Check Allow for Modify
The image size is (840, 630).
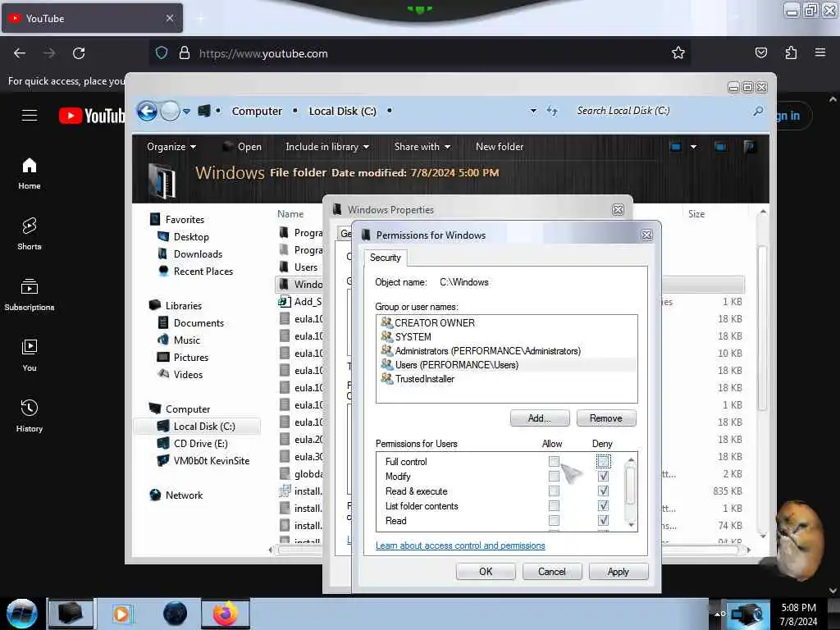[554, 477]
